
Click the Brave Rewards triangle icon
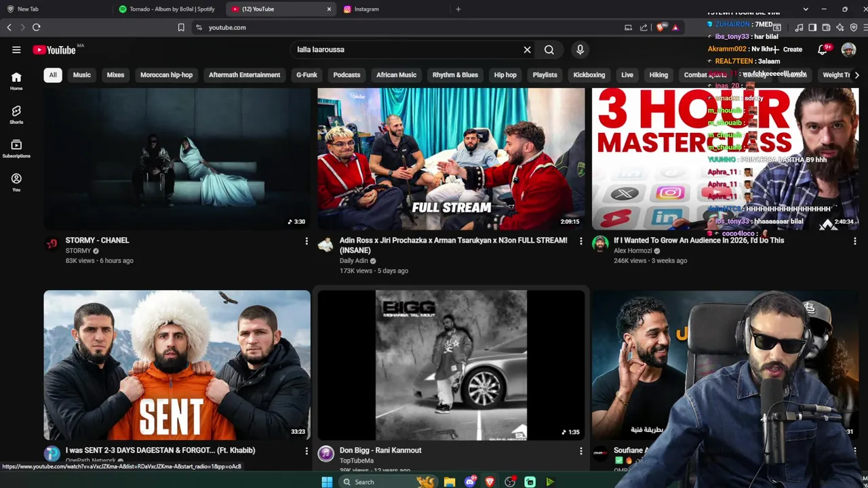click(x=675, y=27)
